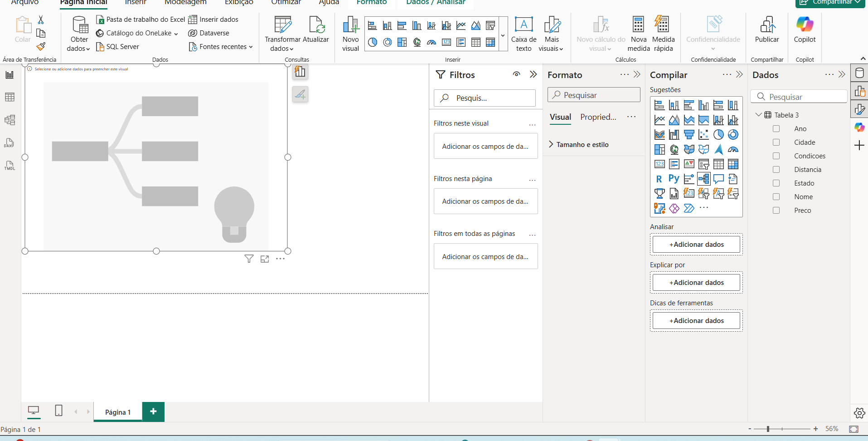Open the Ajuda ribbon tab
Screen dimensions: 868x441
329,2
